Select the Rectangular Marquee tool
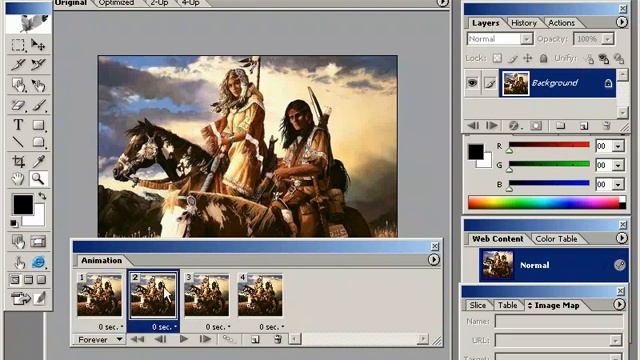The height and width of the screenshot is (360, 640). tap(18, 44)
